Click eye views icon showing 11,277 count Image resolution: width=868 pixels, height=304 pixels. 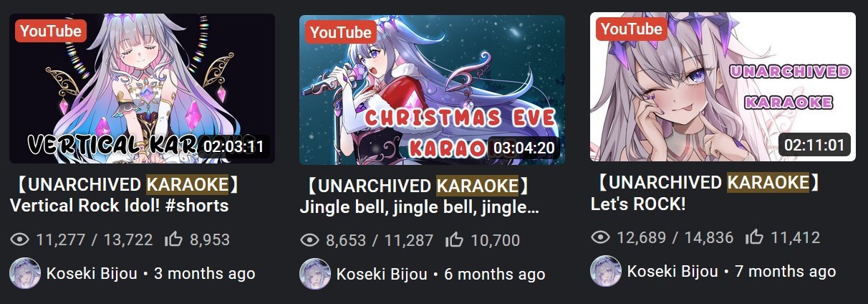pyautogui.click(x=20, y=239)
